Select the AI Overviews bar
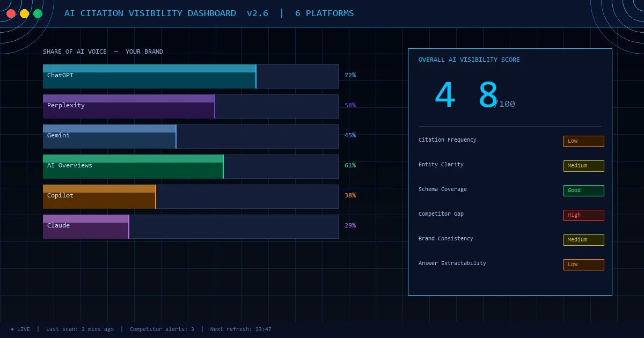 coord(191,167)
